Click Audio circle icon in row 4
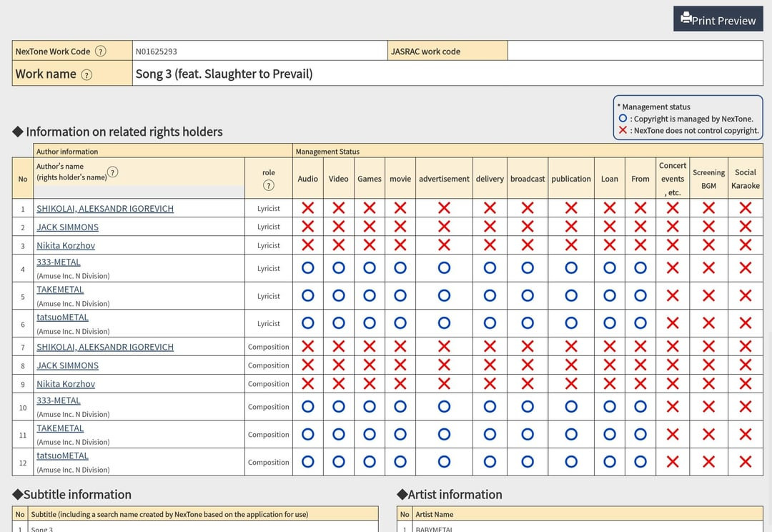Viewport: 772px width, 532px height. (x=308, y=268)
